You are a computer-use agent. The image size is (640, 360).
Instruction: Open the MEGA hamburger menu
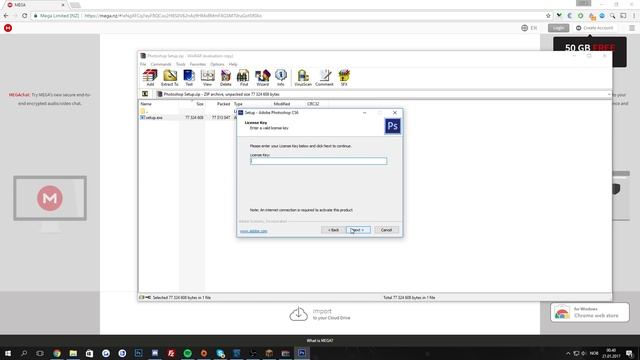(632, 28)
